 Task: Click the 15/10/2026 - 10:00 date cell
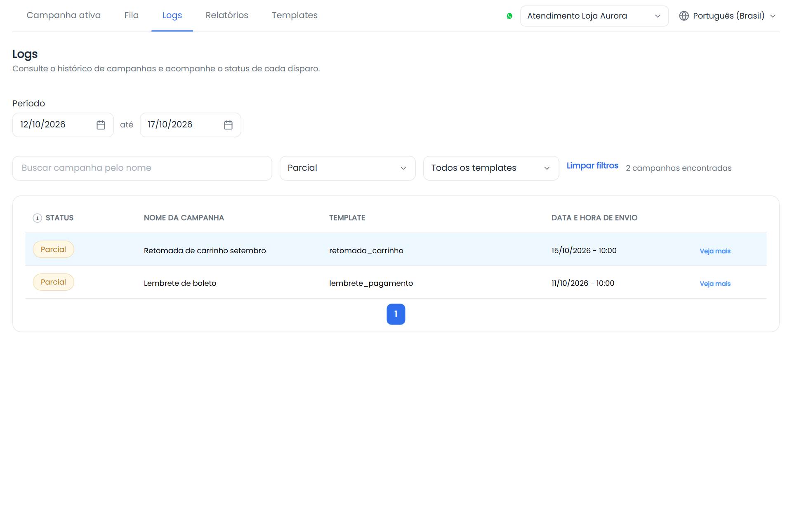pyautogui.click(x=584, y=250)
